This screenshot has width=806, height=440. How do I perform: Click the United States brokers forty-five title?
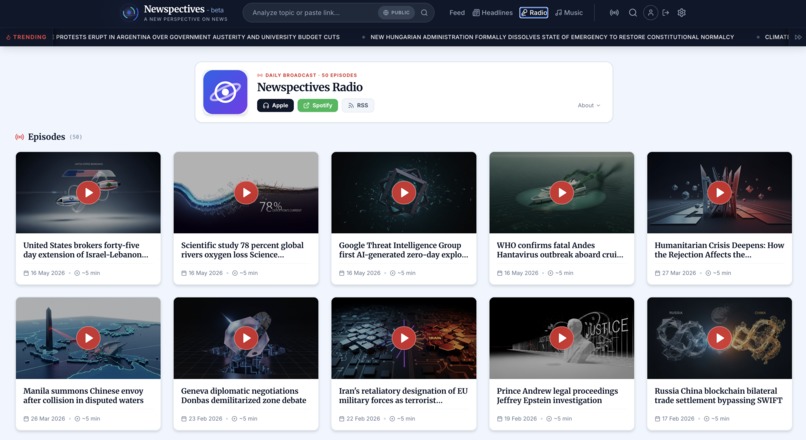click(86, 250)
